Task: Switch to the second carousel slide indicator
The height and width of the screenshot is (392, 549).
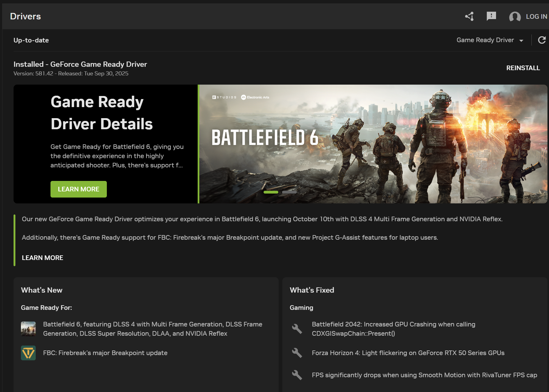Action: 289,192
